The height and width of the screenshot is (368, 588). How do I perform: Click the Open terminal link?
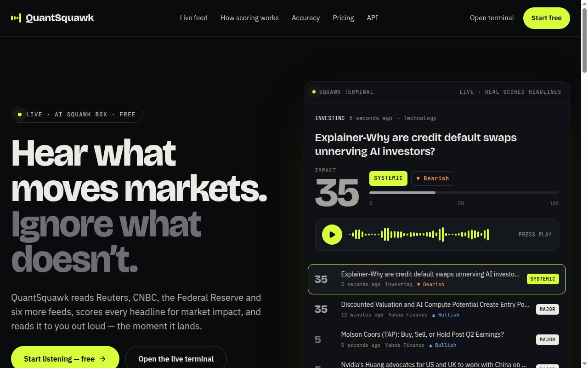click(x=492, y=18)
